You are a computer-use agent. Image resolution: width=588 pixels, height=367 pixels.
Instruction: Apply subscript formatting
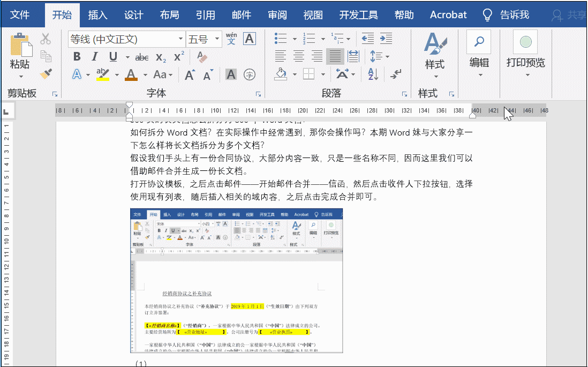point(161,57)
